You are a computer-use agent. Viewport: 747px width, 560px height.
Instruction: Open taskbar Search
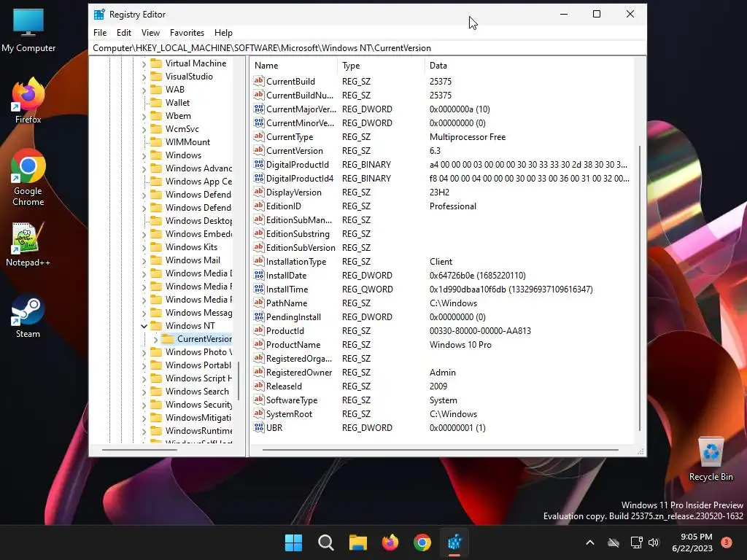point(326,542)
